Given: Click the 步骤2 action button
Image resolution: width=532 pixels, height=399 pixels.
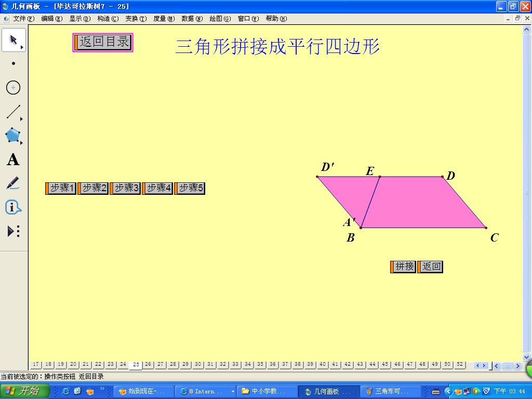Looking at the screenshot, I should tap(93, 188).
